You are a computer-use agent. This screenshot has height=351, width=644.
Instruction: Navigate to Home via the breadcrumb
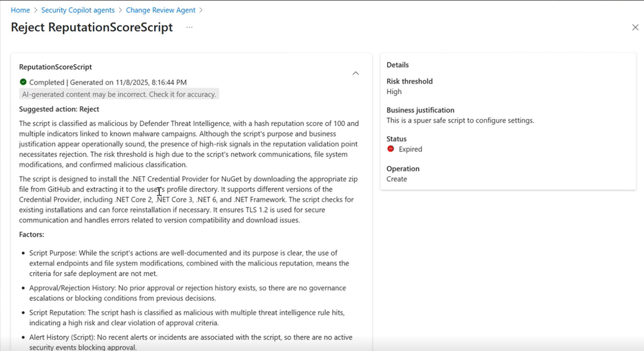[20, 10]
